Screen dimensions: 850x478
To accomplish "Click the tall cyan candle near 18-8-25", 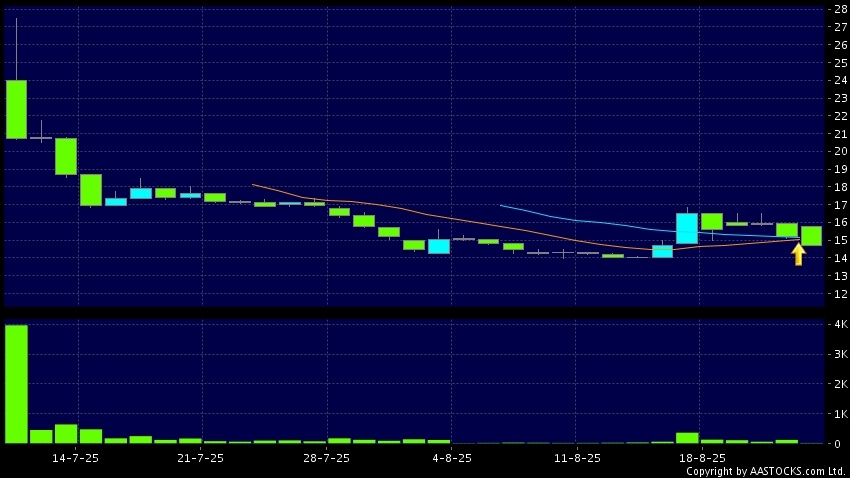I will coord(687,228).
